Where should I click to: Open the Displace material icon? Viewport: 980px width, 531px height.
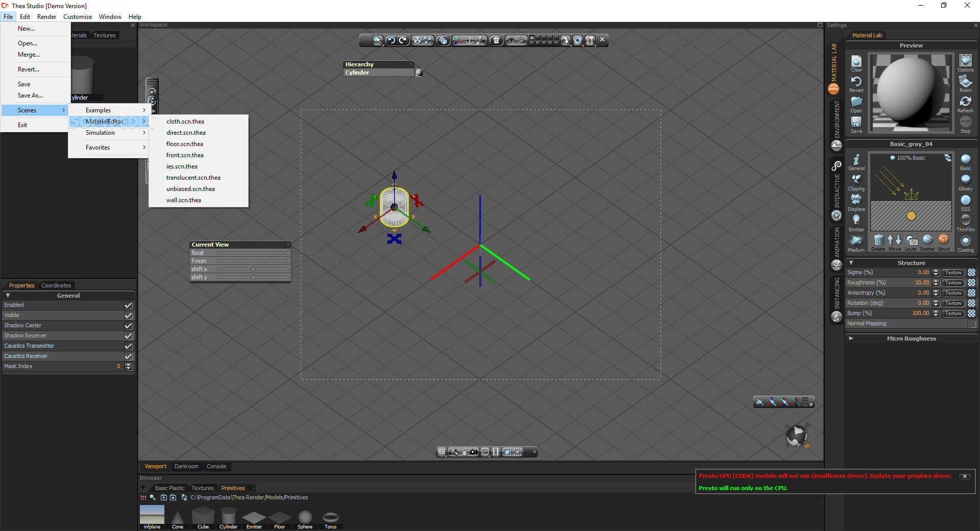pos(856,203)
